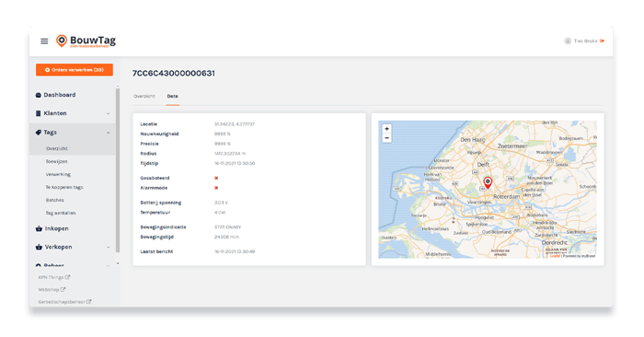Click the Orders verwerken button
This screenshot has width=644, height=337.
tap(75, 70)
